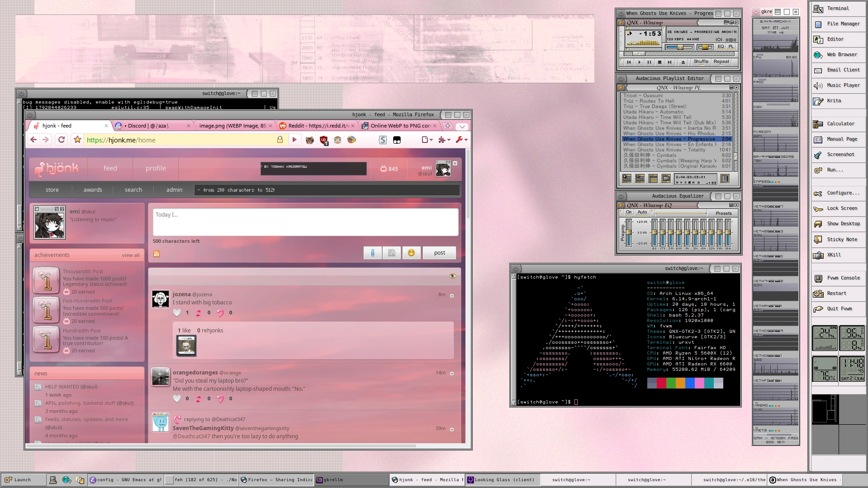Viewport: 868px width, 488px height.
Task: Toggle Repeat in Winamp
Action: coord(721,62)
